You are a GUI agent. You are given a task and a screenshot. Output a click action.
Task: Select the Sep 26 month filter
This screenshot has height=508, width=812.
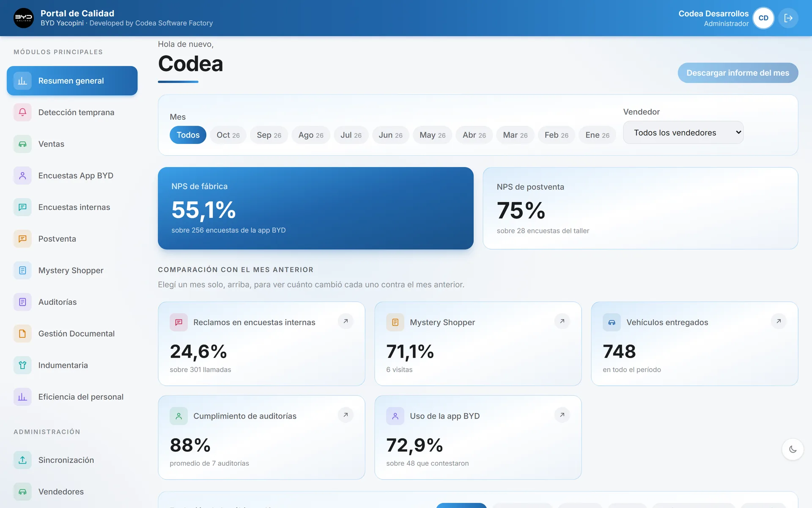pos(269,135)
